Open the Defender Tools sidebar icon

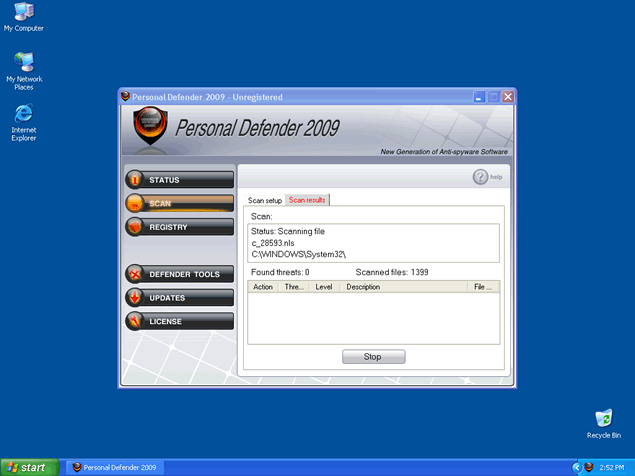click(135, 274)
